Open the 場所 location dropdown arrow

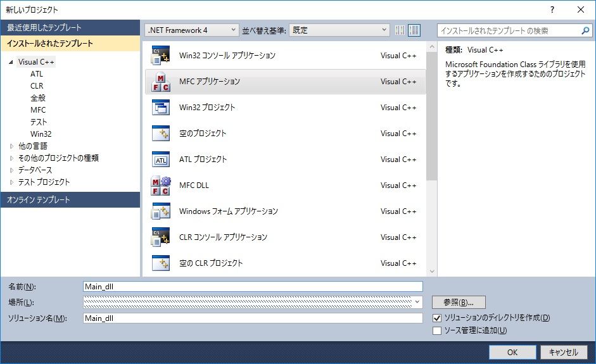[417, 303]
